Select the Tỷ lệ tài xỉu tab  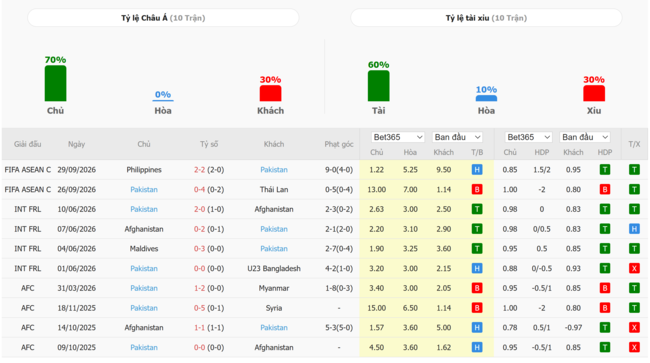486,18
